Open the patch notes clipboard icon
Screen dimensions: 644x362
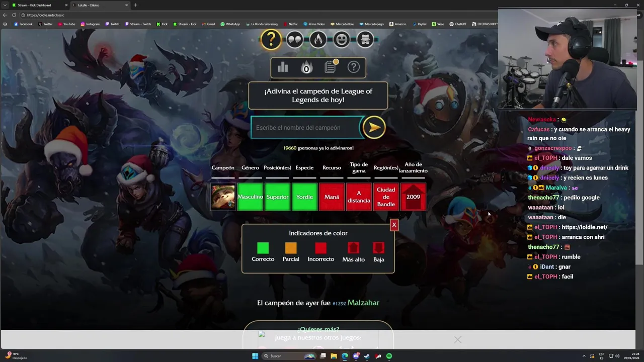tap(331, 67)
